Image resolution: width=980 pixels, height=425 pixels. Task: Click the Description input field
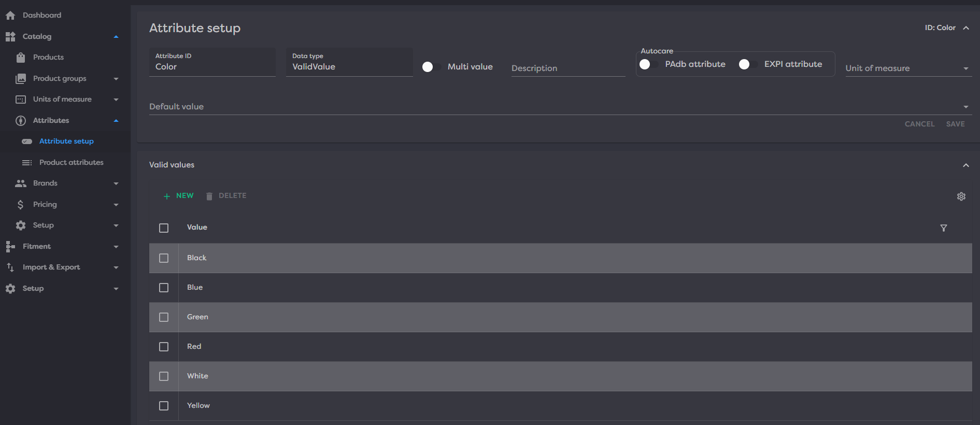(567, 68)
